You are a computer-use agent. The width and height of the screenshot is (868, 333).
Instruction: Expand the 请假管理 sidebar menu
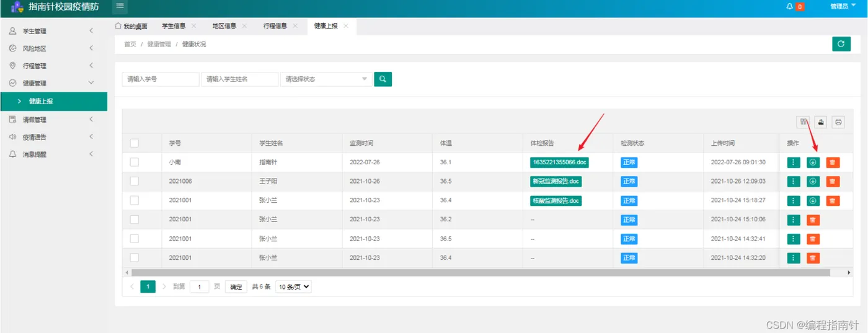click(53, 120)
